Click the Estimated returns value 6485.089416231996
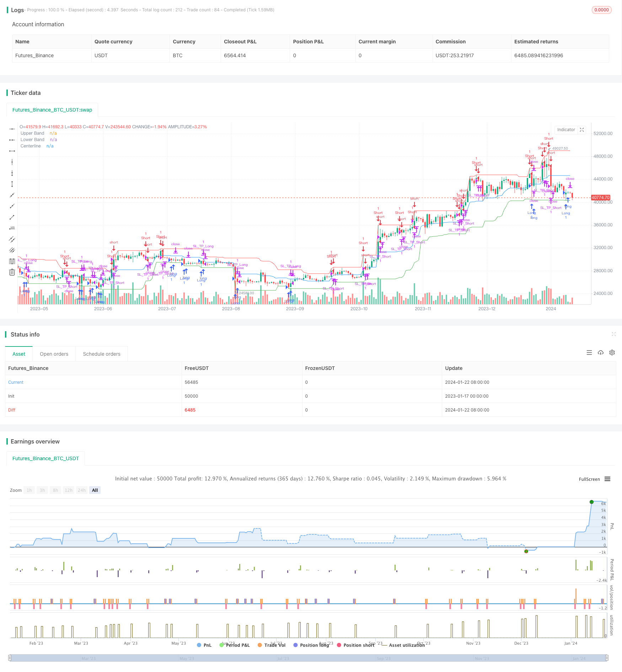The height and width of the screenshot is (672, 622). [x=538, y=55]
